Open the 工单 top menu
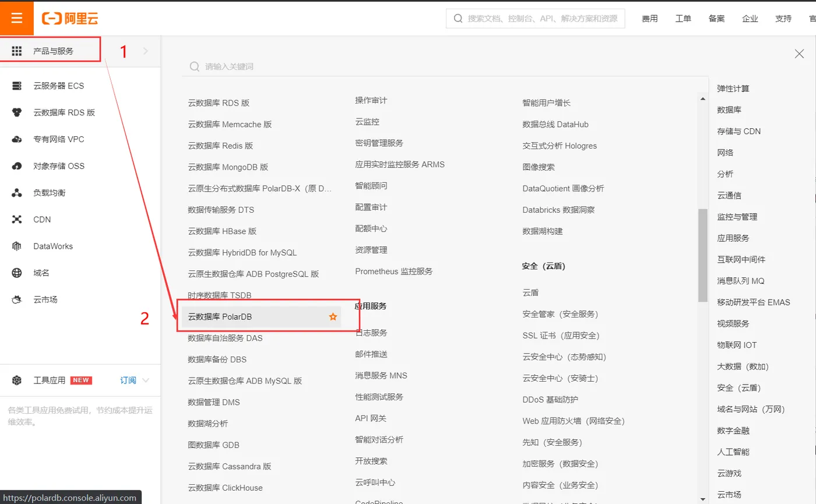 [x=683, y=19]
